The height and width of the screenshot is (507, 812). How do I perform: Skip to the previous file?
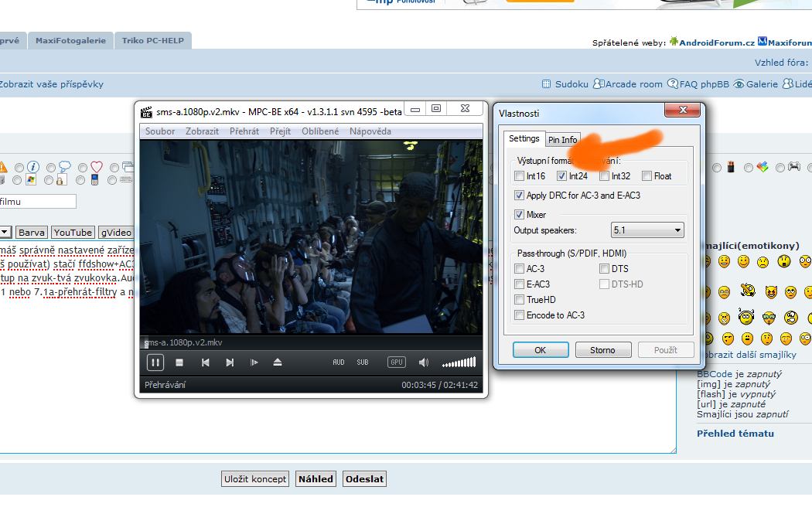point(205,362)
